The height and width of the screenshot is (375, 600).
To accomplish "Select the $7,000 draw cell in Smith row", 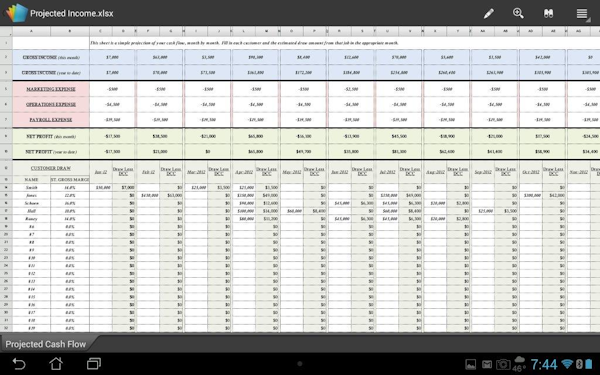I will tap(124, 188).
